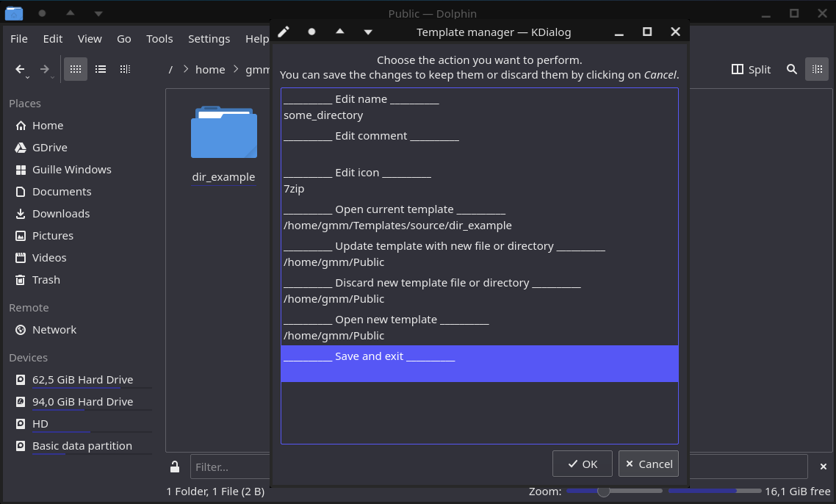Open the Basic data partition device
The image size is (836, 504).
(81, 446)
